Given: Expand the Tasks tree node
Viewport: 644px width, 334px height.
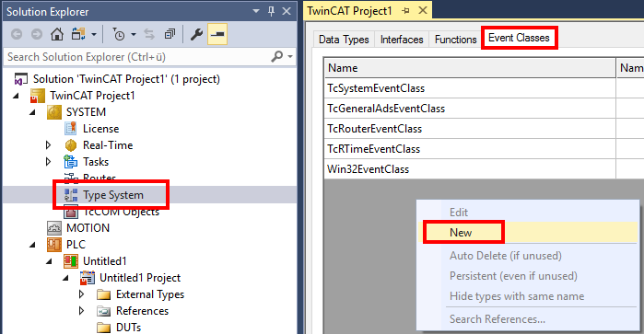Looking at the screenshot, I should click(x=48, y=162).
